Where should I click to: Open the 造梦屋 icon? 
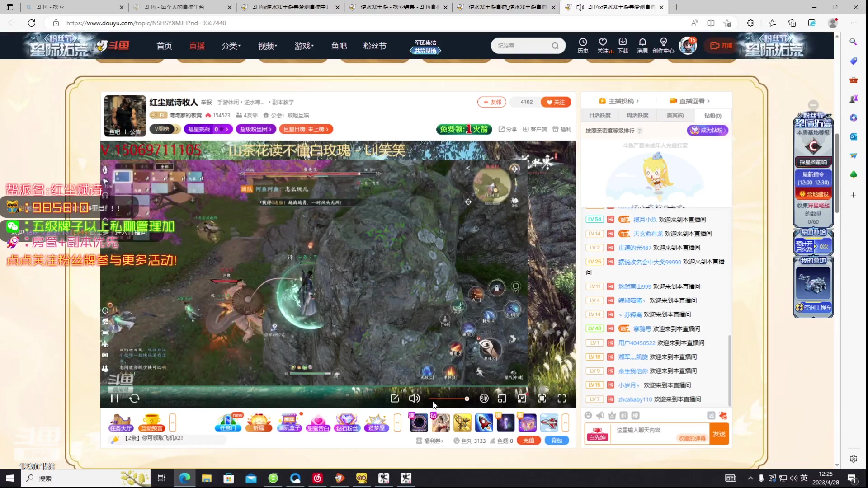point(376,423)
